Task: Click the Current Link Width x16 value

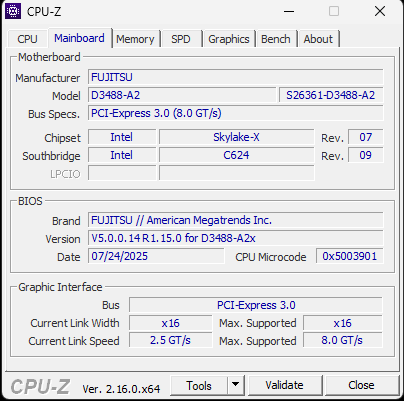Action: [171, 323]
